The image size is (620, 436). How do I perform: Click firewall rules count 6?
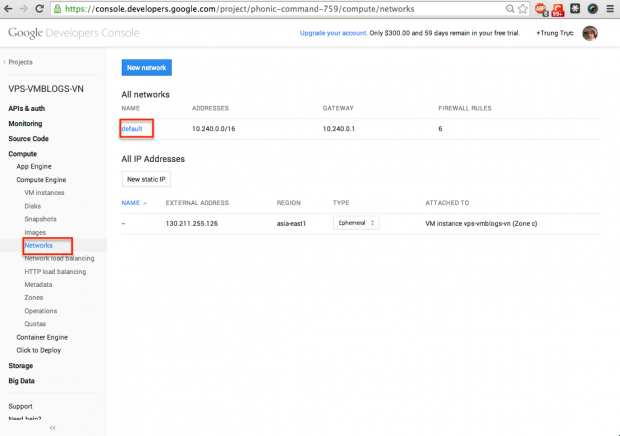(440, 129)
